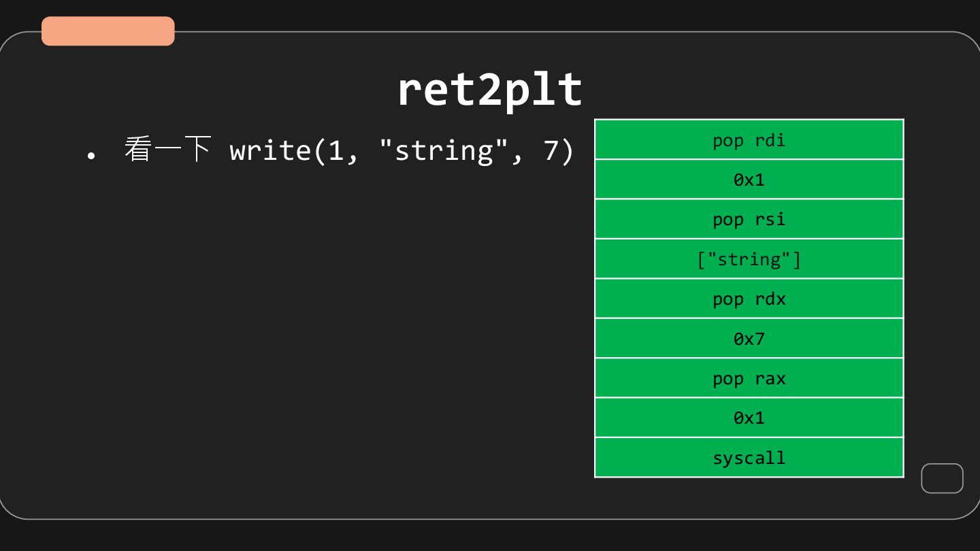The image size is (980, 551).
Task: Click the "ret2plt" slide title
Action: click(x=489, y=90)
